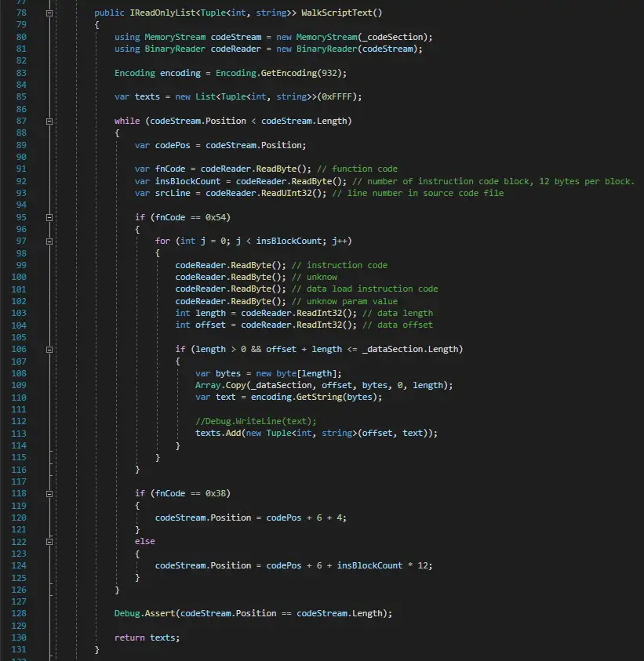Click 'return texts;' statement
Viewport: 644px width, 661px height.
(x=147, y=637)
